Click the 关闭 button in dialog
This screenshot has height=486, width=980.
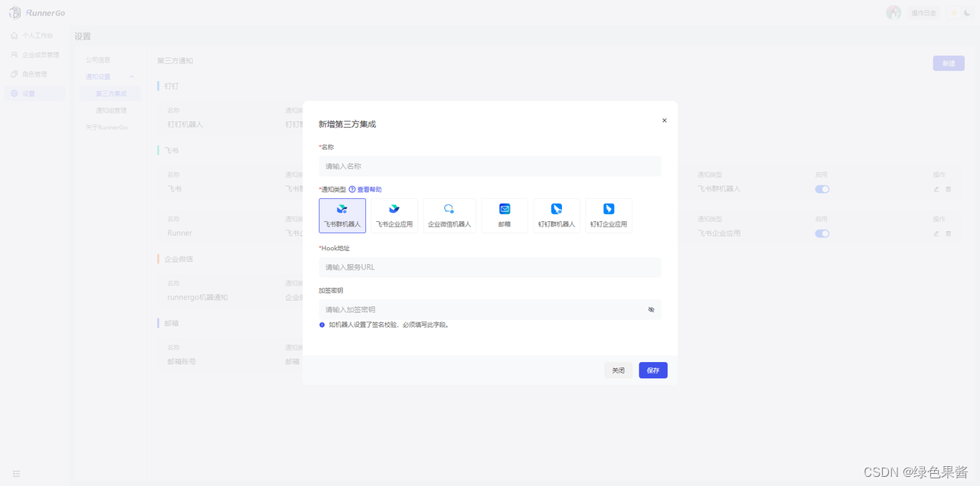618,370
